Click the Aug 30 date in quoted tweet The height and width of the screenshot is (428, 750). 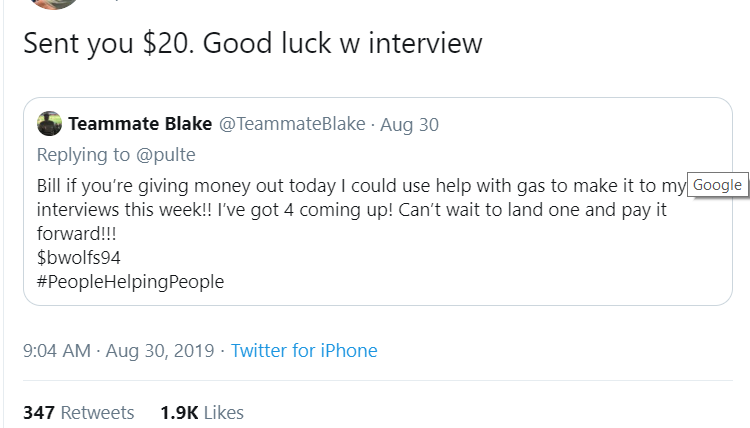pos(410,124)
